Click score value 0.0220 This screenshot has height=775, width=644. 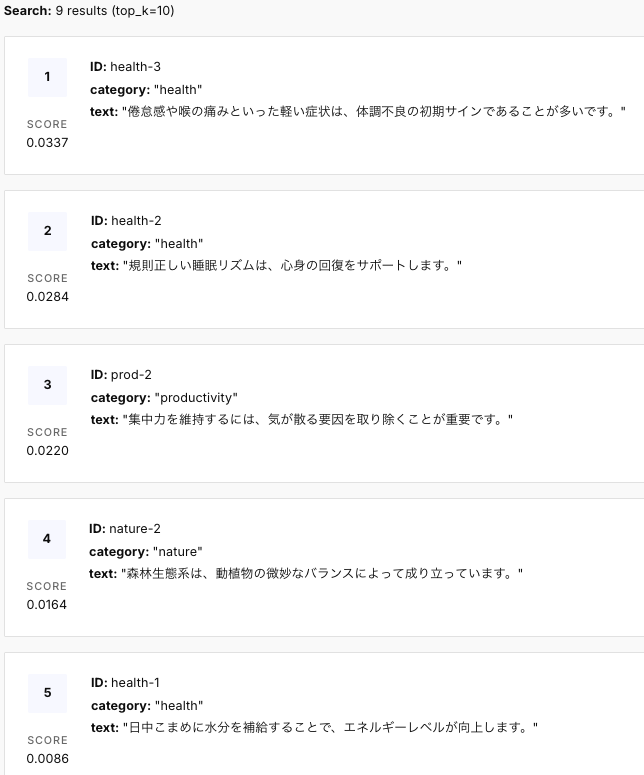point(47,450)
